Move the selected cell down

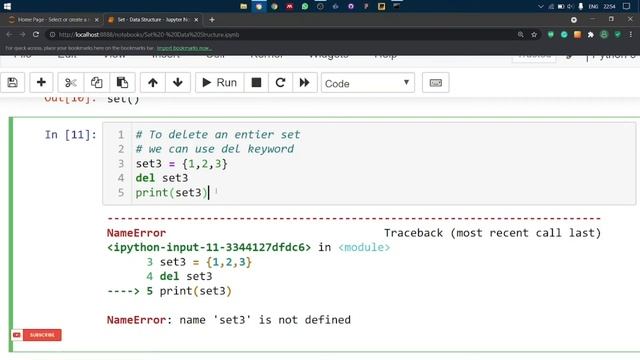tap(178, 83)
